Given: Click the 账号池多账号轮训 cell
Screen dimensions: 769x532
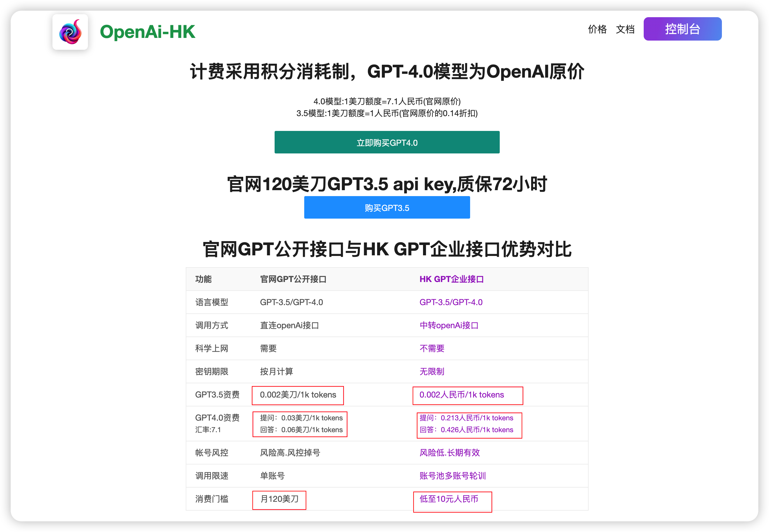Looking at the screenshot, I should [452, 476].
